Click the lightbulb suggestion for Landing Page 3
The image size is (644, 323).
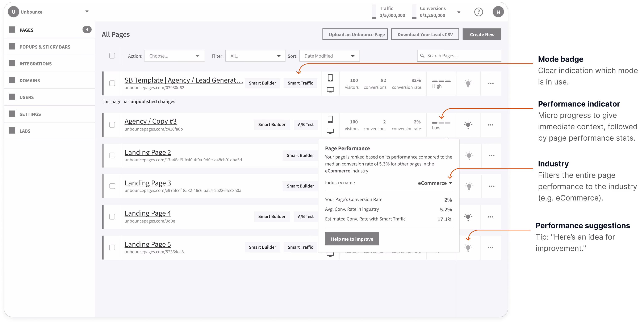(469, 186)
